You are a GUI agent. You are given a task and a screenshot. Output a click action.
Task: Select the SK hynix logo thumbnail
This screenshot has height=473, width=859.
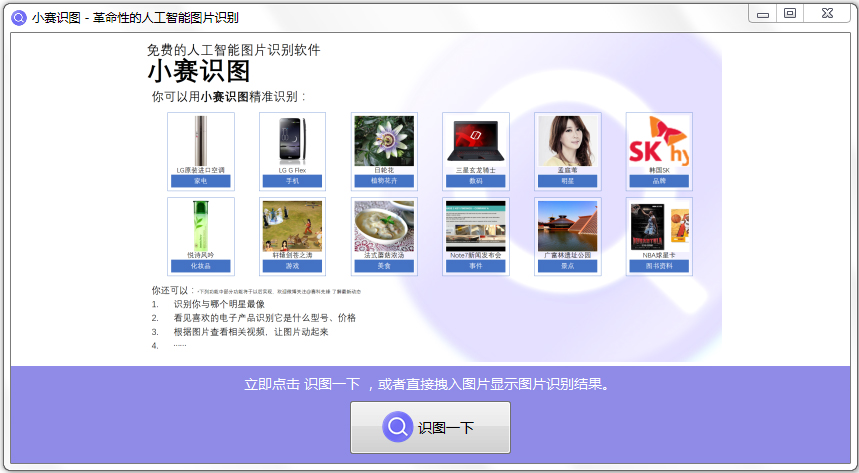659,141
